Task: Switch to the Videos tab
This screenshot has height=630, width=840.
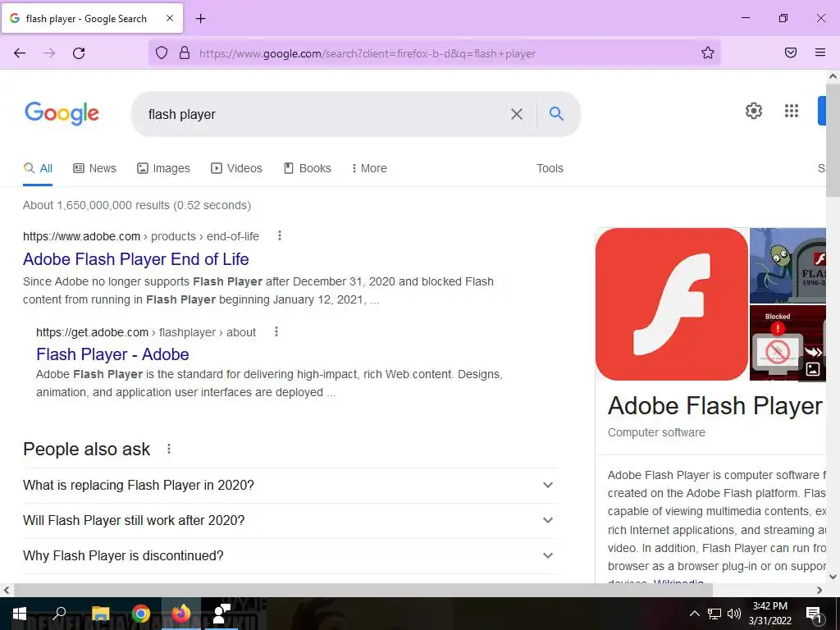Action: 236,168
